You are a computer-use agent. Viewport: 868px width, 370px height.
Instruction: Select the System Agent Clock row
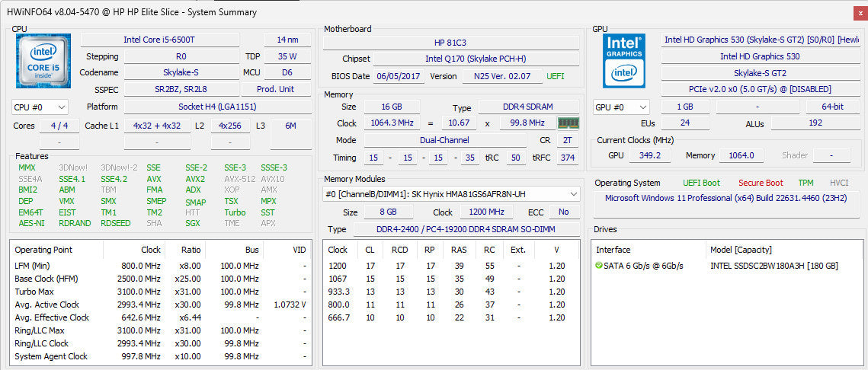[x=161, y=356]
